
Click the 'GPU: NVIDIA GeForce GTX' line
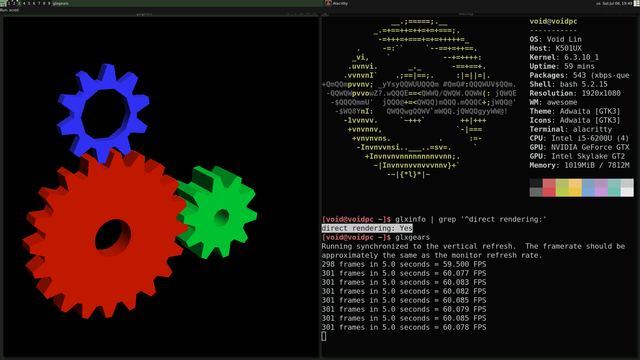click(580, 147)
